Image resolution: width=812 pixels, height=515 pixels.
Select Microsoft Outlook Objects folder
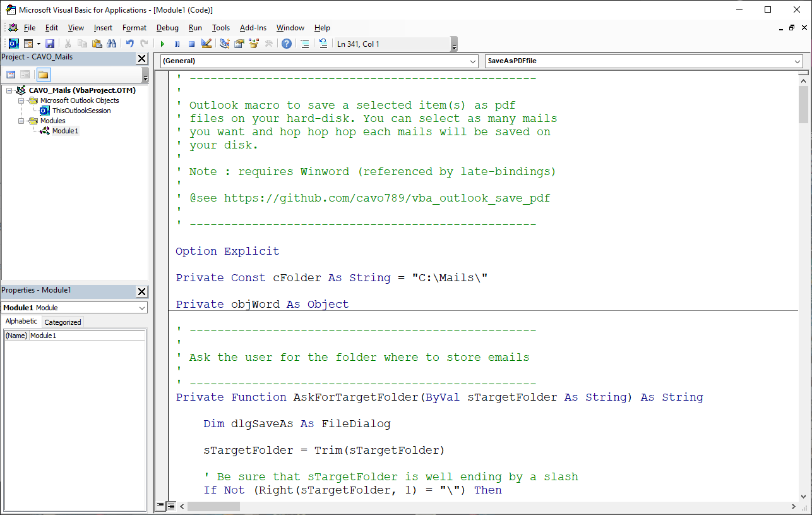pos(80,100)
